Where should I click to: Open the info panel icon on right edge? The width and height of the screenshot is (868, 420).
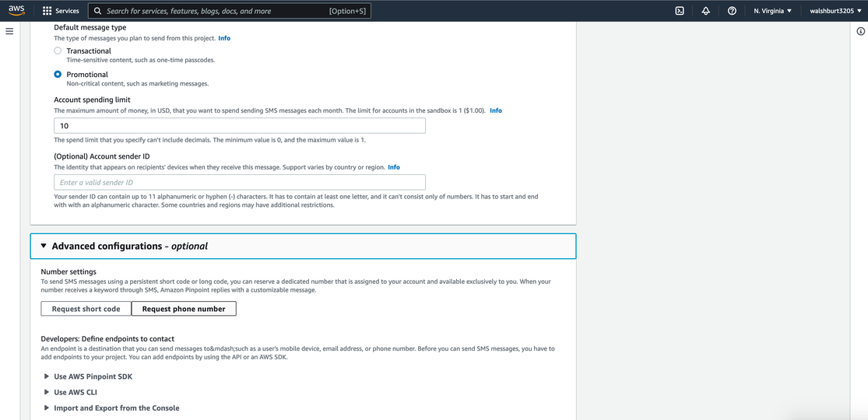point(860,31)
